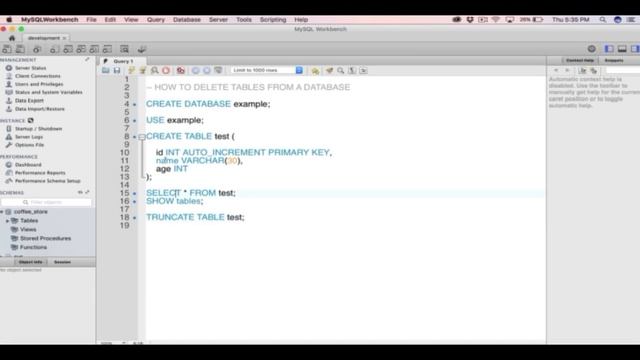
Task: Go to the home screen tab
Action: click(12, 38)
